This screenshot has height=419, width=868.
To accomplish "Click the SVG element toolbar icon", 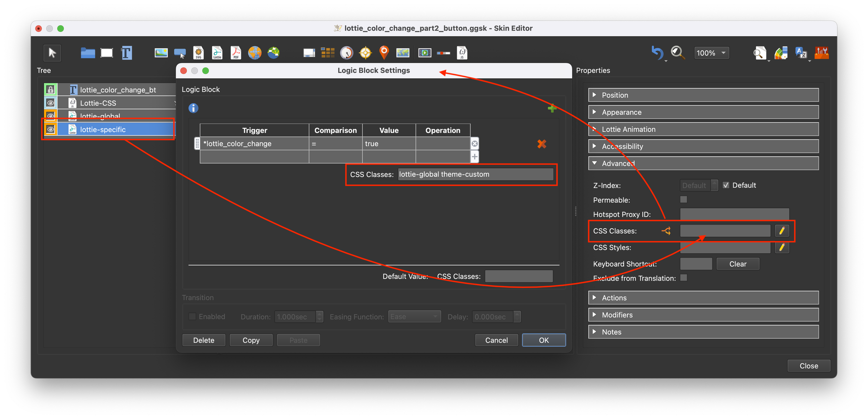I will [198, 53].
